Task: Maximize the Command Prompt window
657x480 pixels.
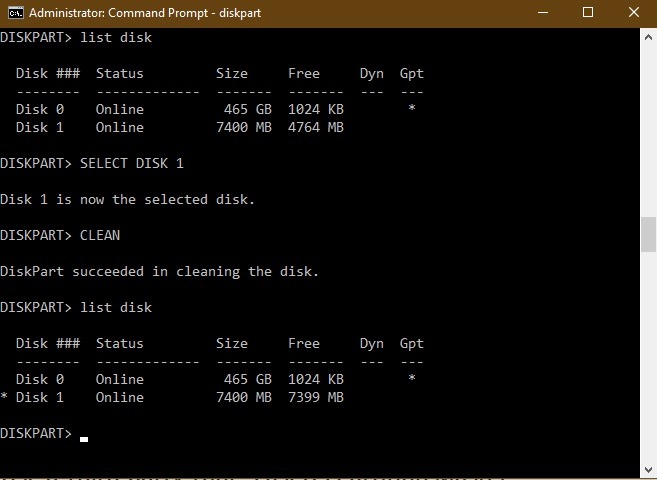Action: (588, 13)
